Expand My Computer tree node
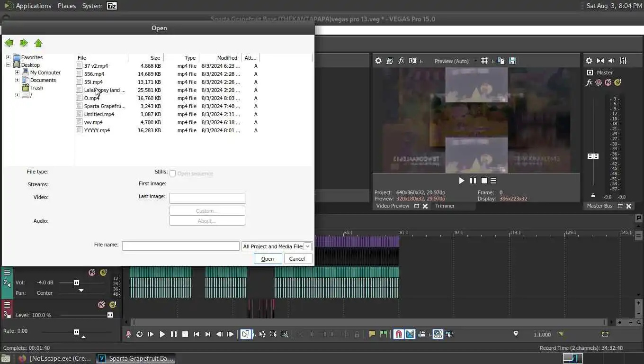This screenshot has height=364, width=644. coord(18,73)
